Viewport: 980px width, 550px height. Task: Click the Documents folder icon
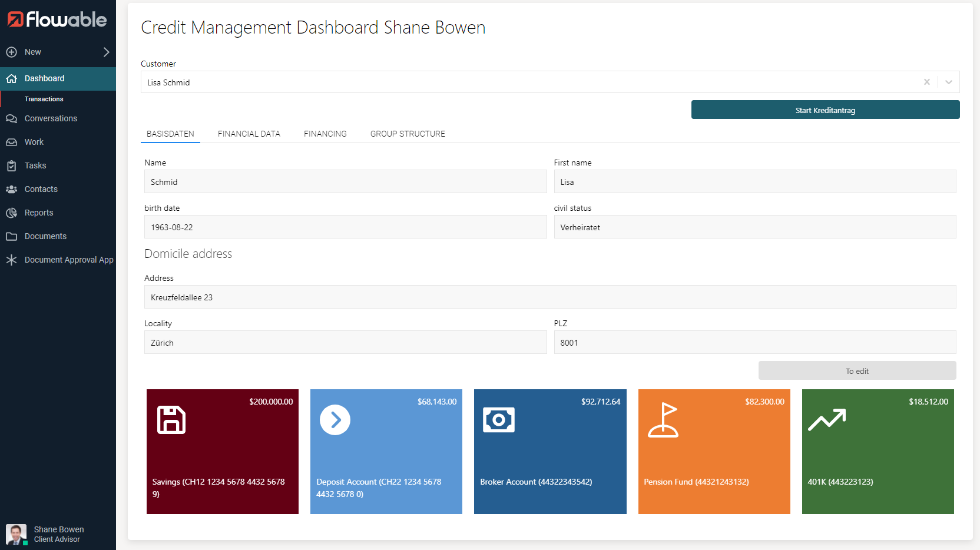pos(11,236)
